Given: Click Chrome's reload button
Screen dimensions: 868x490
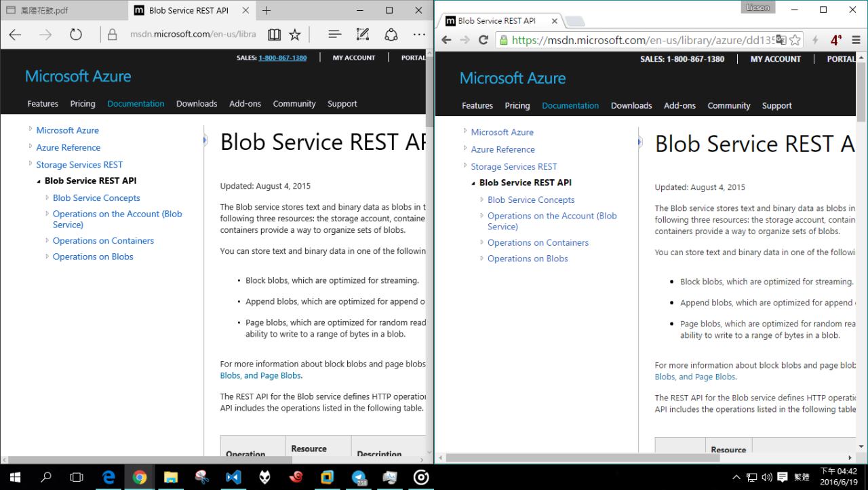Looking at the screenshot, I should [484, 40].
